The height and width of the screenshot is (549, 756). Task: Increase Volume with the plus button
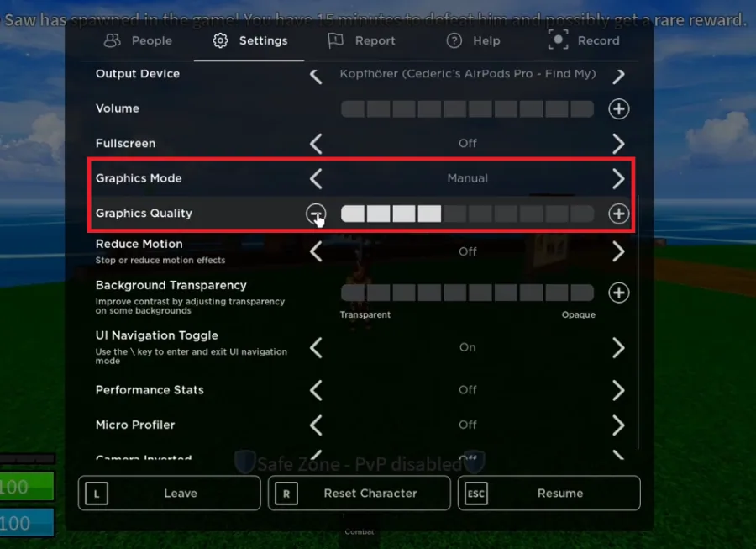[618, 109]
